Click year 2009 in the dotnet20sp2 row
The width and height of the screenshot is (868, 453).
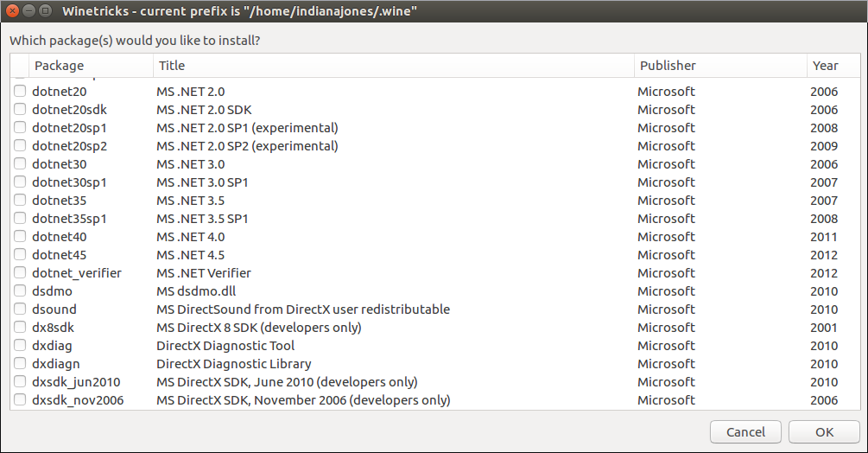click(824, 146)
